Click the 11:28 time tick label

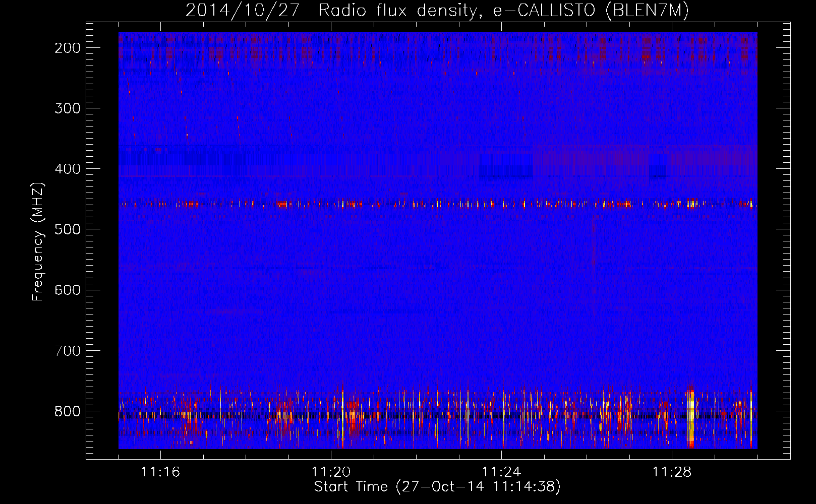(672, 472)
